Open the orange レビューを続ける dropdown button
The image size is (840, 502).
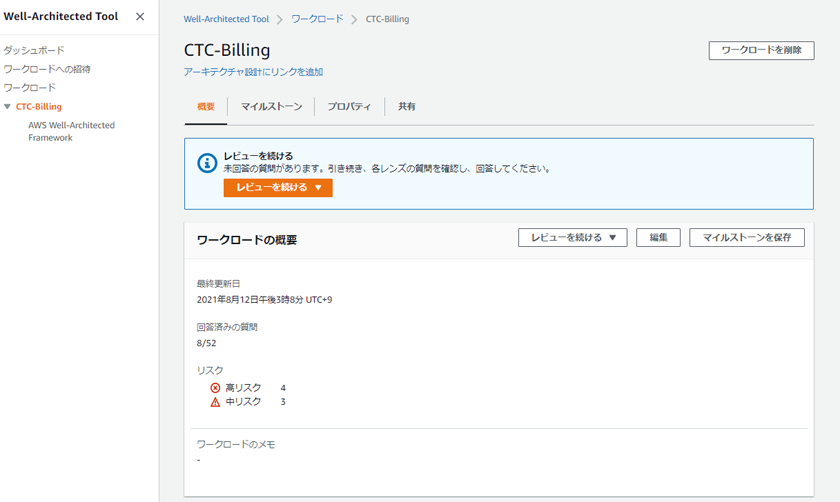[x=278, y=188]
